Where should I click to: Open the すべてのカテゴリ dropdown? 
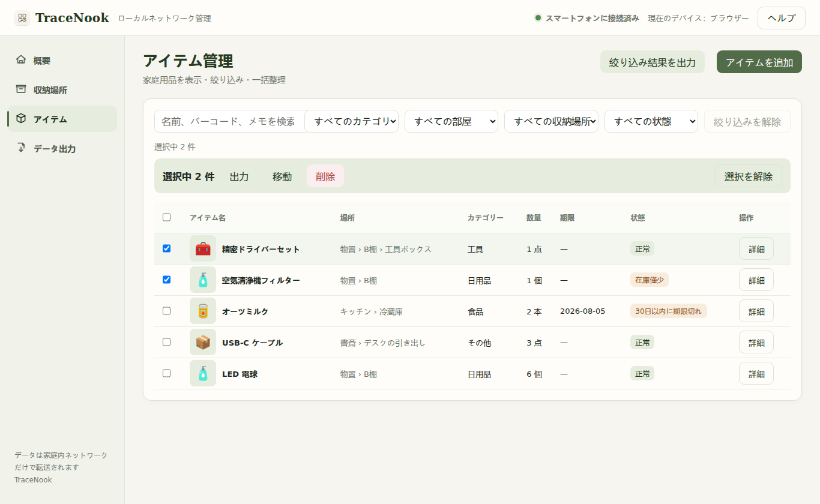coord(351,121)
